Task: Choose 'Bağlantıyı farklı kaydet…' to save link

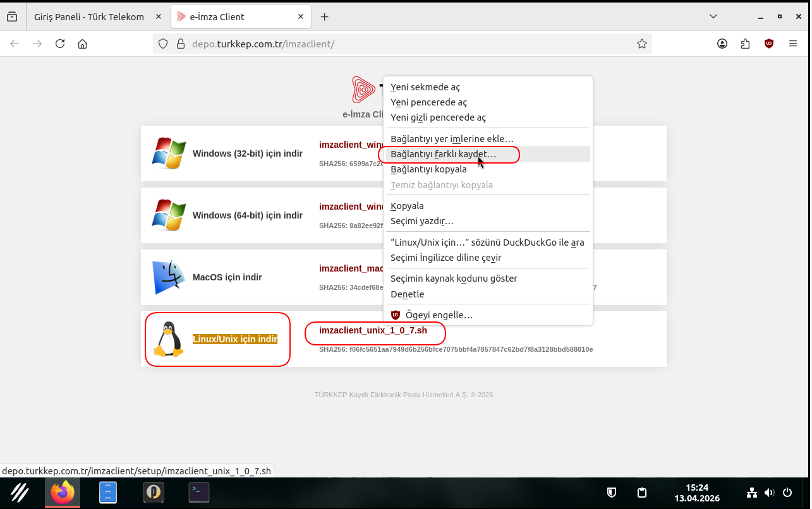Action: pos(488,153)
